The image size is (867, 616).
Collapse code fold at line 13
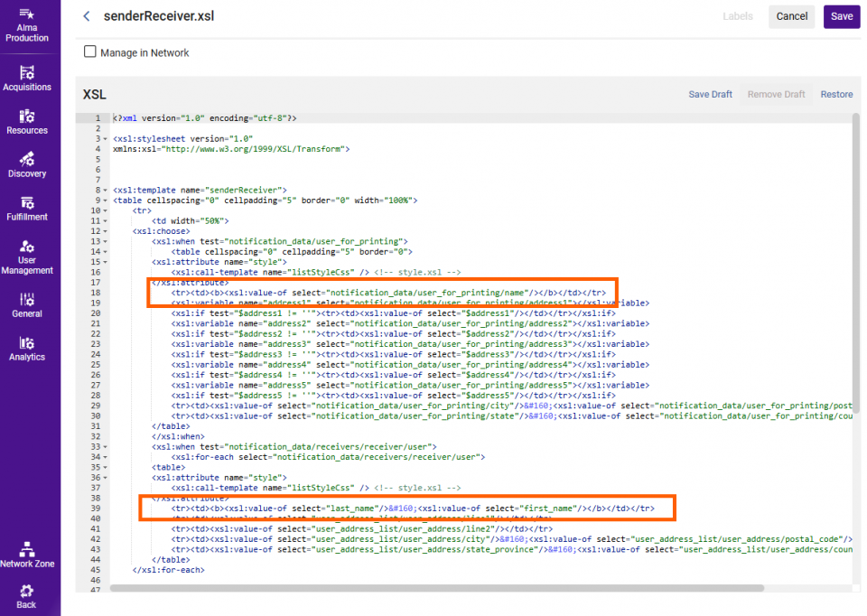tap(105, 242)
